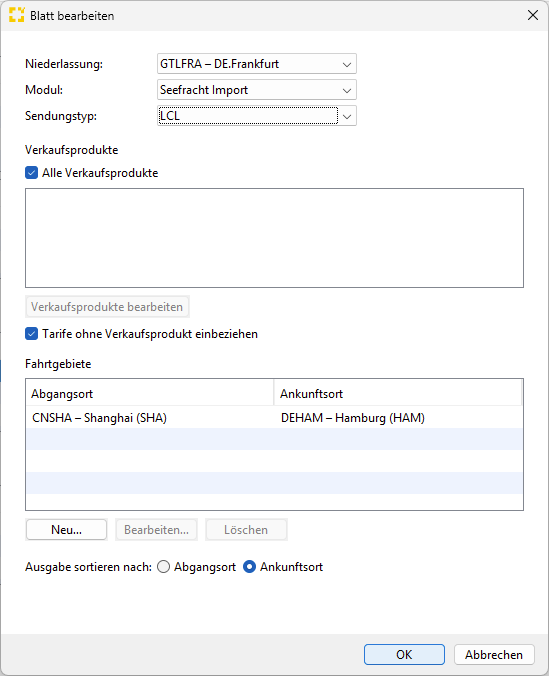Select Abgangsort sorting radio button

163,566
